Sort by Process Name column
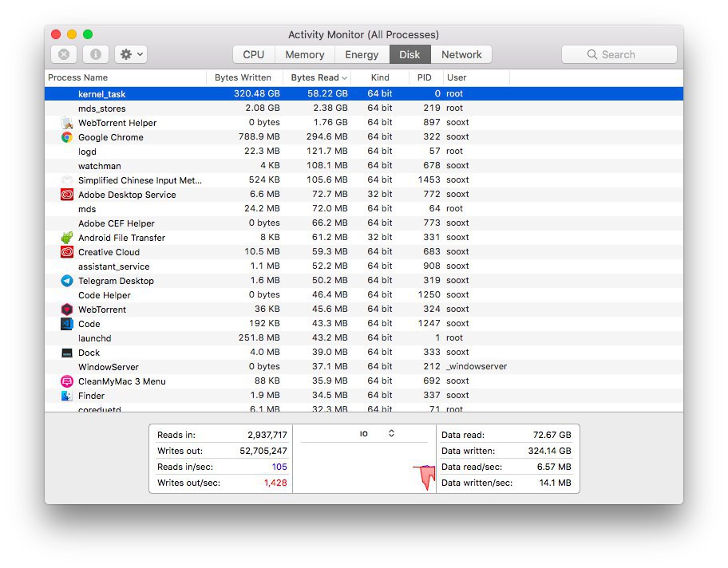The width and height of the screenshot is (728, 568). coord(125,77)
